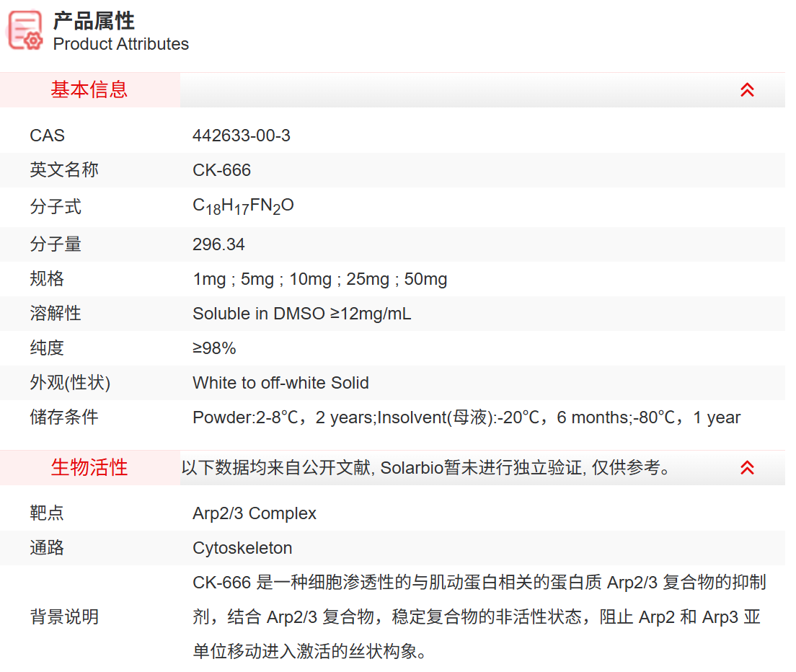
Task: Click the 规格 row showing 1mg to 50mg
Action: point(319,278)
